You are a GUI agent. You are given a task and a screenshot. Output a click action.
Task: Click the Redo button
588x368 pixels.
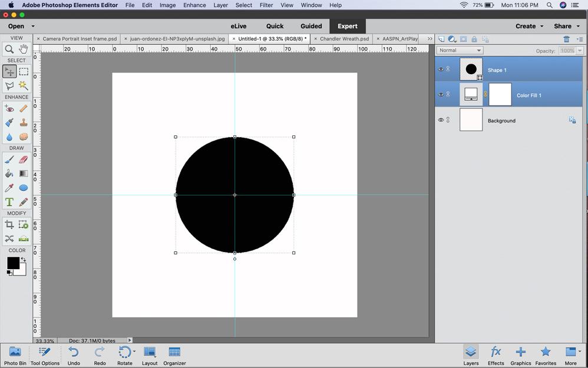pyautogui.click(x=100, y=356)
